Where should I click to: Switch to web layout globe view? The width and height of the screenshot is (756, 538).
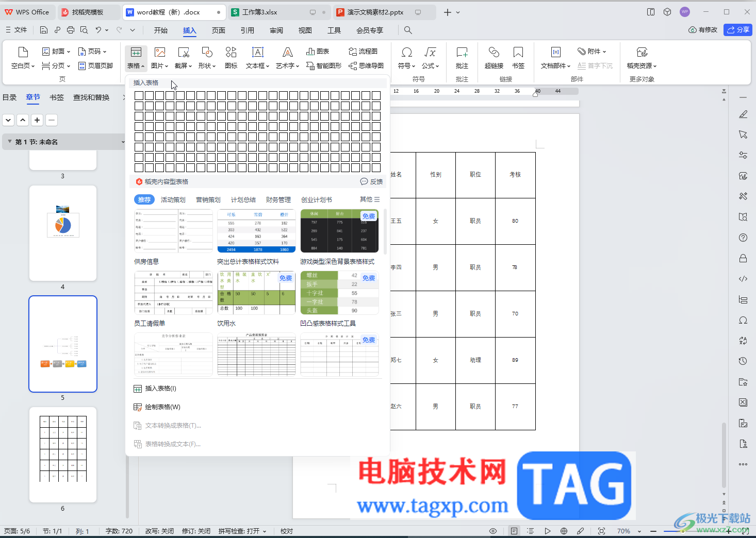pos(564,531)
